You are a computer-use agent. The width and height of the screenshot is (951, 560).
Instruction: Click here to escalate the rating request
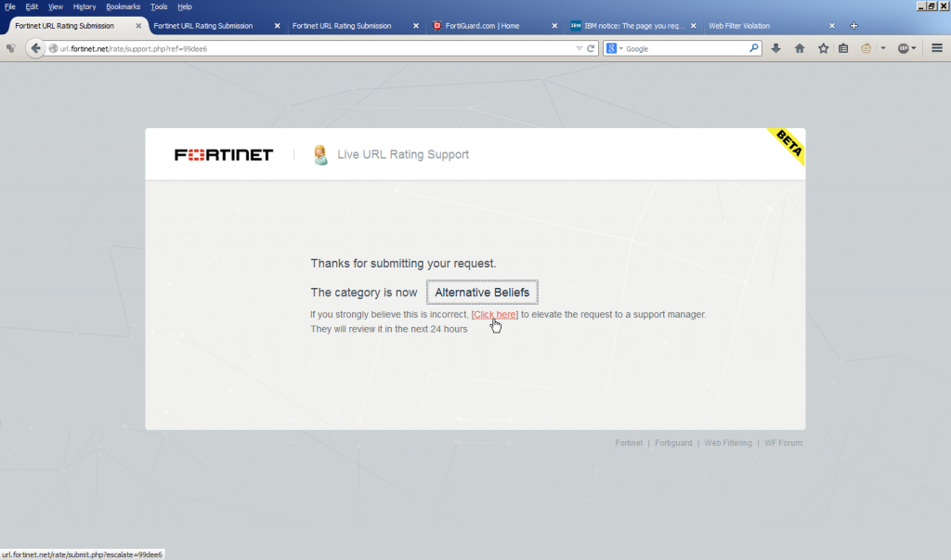[x=495, y=314]
